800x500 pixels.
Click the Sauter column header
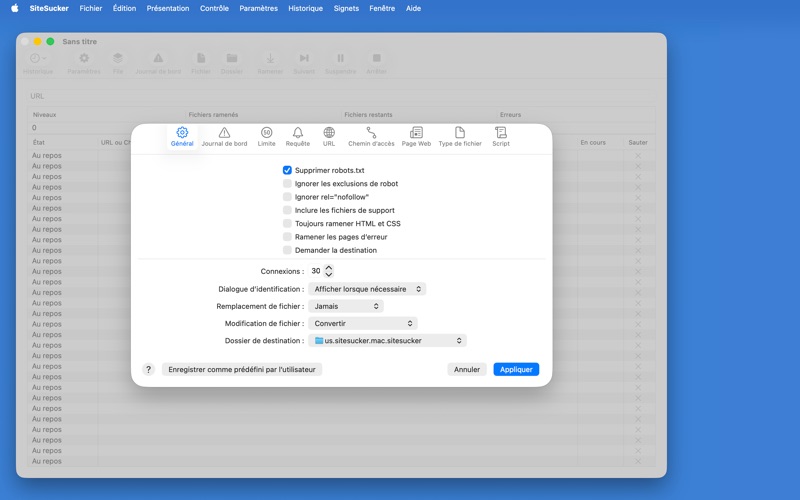638,142
